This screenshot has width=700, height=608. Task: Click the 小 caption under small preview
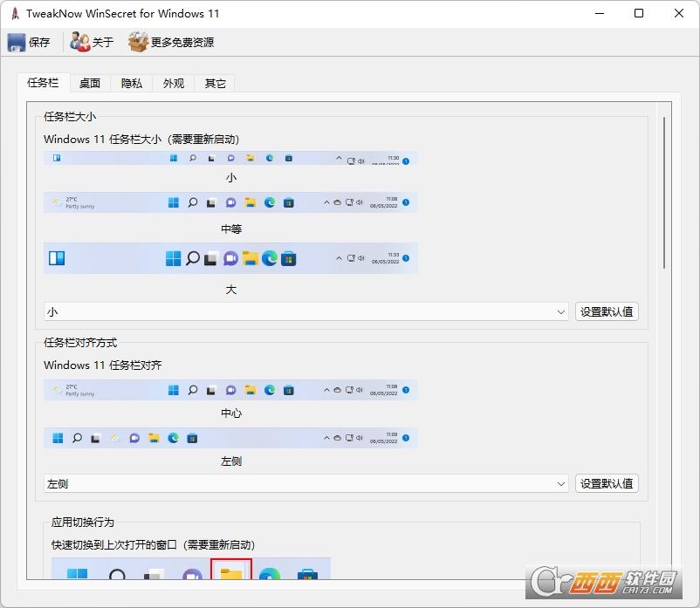[230, 178]
